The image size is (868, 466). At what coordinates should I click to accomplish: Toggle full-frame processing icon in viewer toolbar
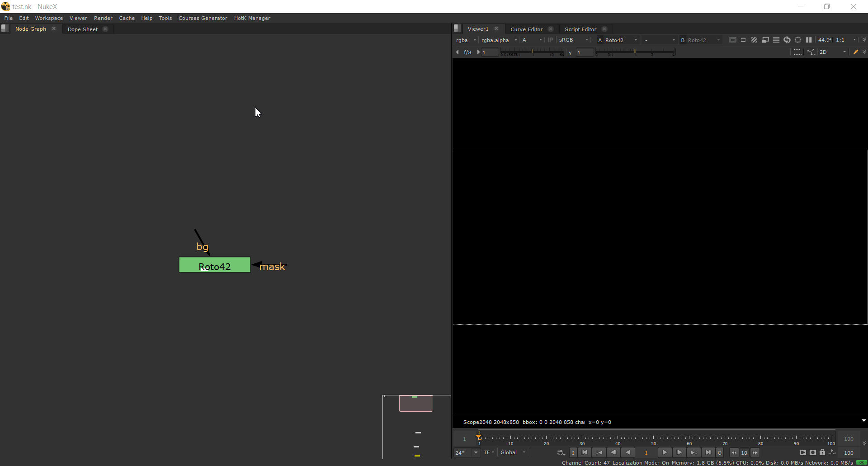pyautogui.click(x=733, y=40)
